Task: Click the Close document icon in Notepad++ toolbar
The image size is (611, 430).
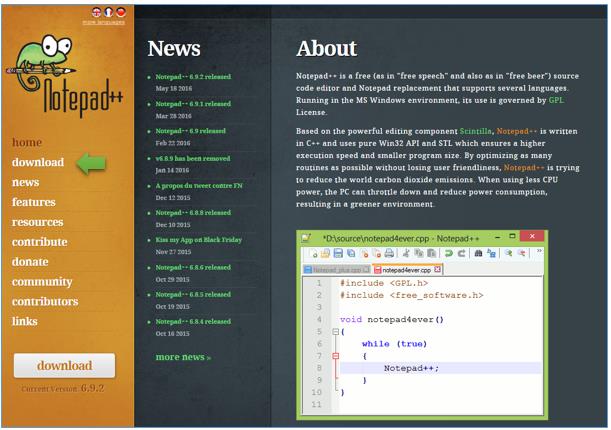Action: point(364,254)
